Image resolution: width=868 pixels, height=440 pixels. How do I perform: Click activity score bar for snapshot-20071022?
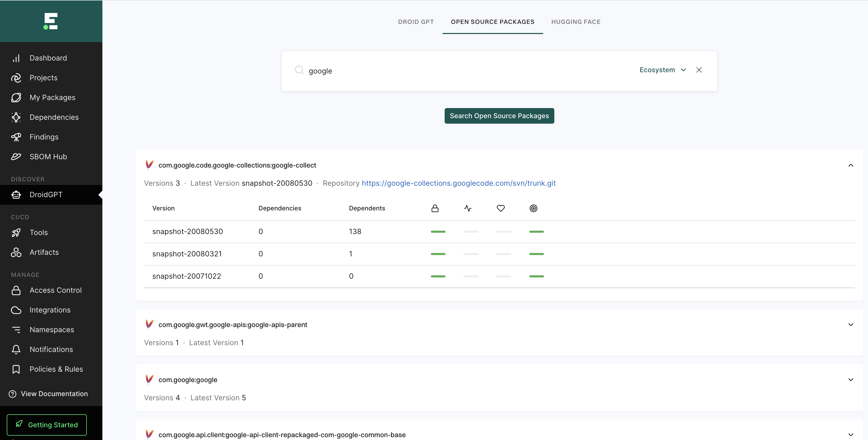(x=471, y=276)
